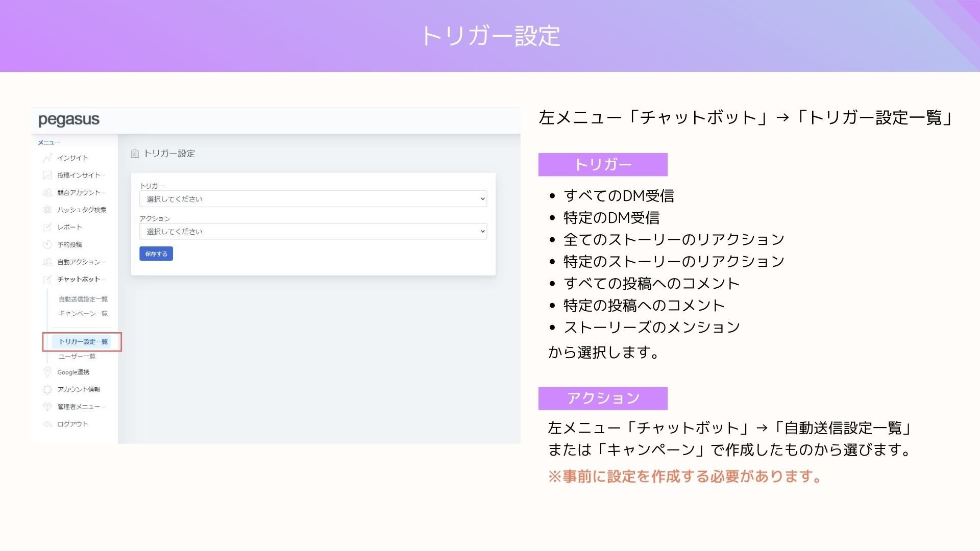Click the 競合アカウント people icon
Viewport: 980px width, 551px height.
pyautogui.click(x=47, y=192)
